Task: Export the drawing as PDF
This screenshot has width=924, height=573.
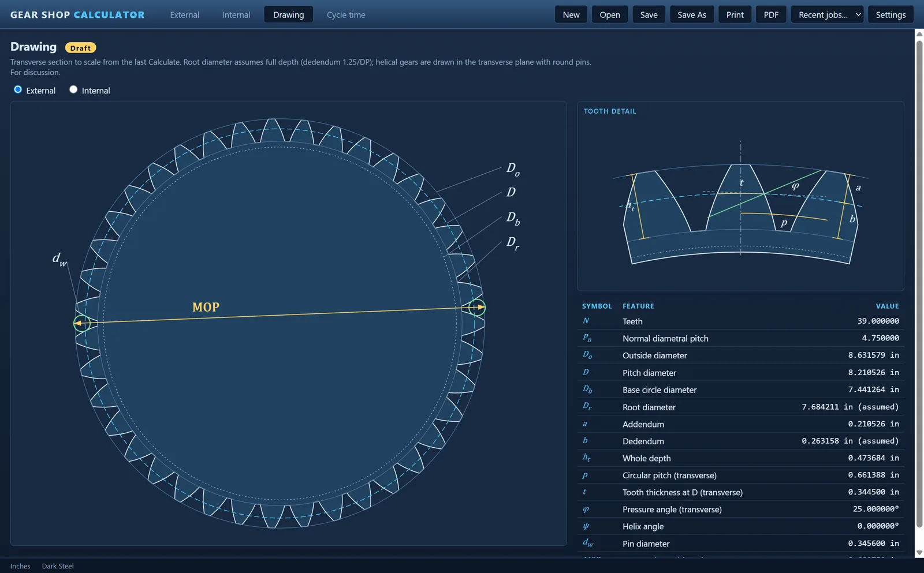Action: [771, 14]
